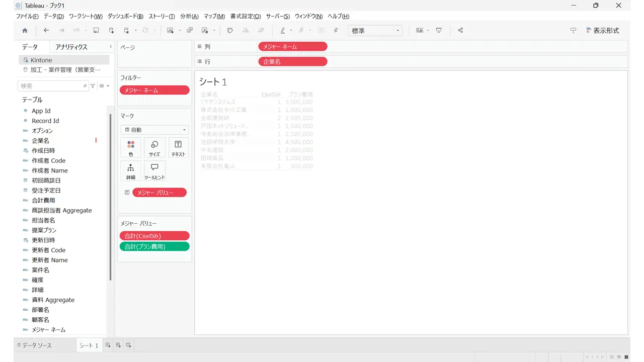Select the 商談担当者 Aggregate field
Viewport: 644px width, 362px height.
(x=63, y=210)
